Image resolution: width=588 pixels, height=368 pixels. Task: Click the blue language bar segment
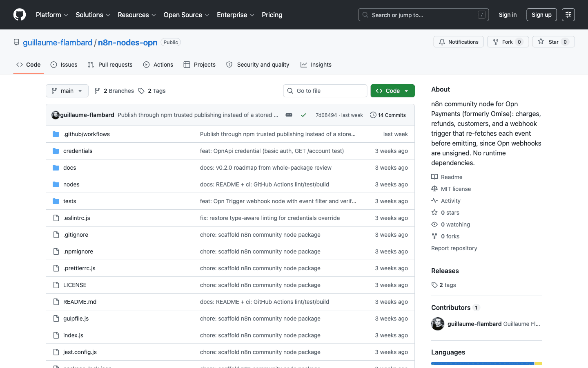coord(482,364)
